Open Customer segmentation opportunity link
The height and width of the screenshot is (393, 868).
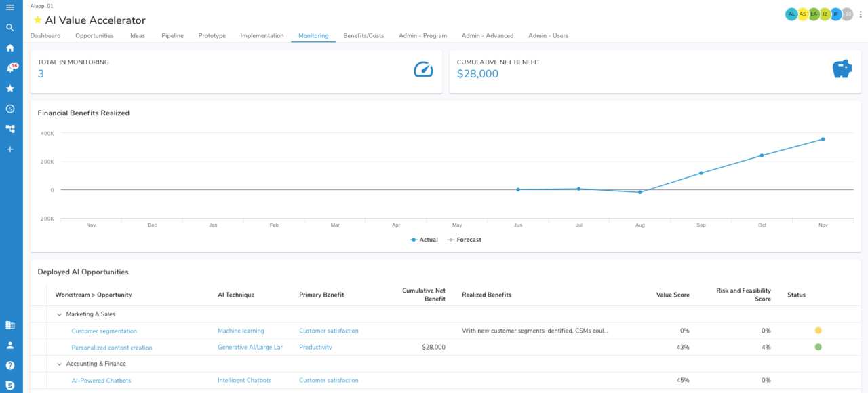(x=104, y=331)
